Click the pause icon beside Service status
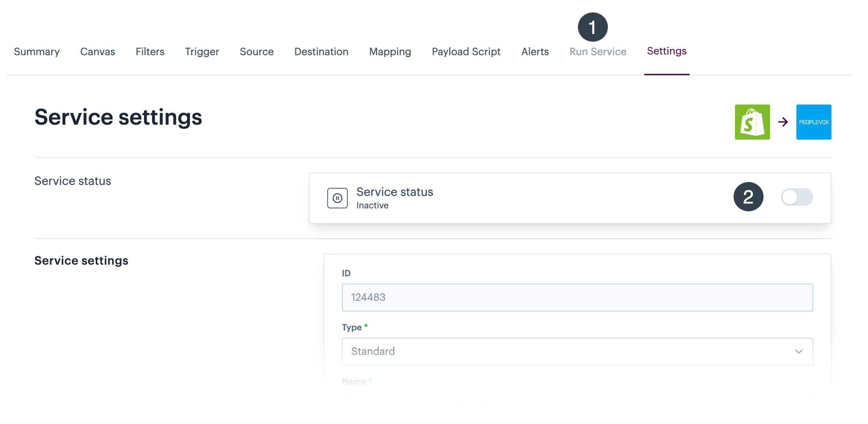 point(337,198)
